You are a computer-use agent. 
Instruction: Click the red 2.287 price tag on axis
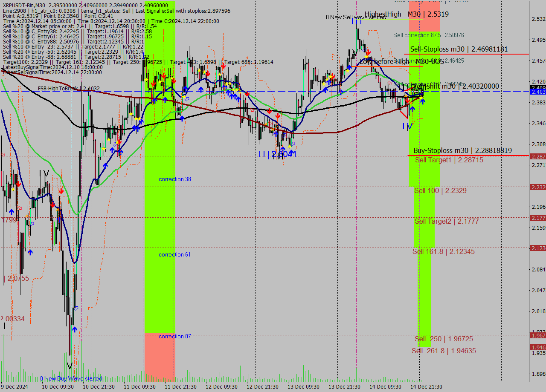[x=538, y=156]
